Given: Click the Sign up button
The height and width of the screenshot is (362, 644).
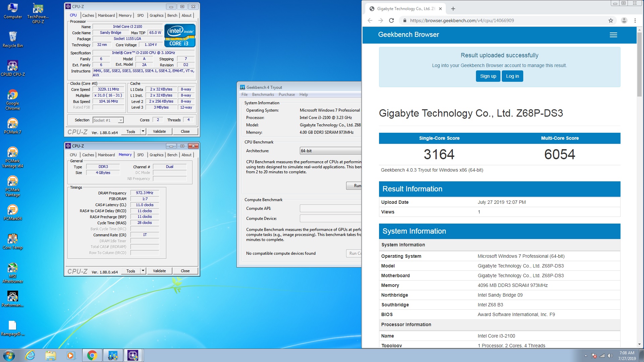Looking at the screenshot, I should 488,76.
